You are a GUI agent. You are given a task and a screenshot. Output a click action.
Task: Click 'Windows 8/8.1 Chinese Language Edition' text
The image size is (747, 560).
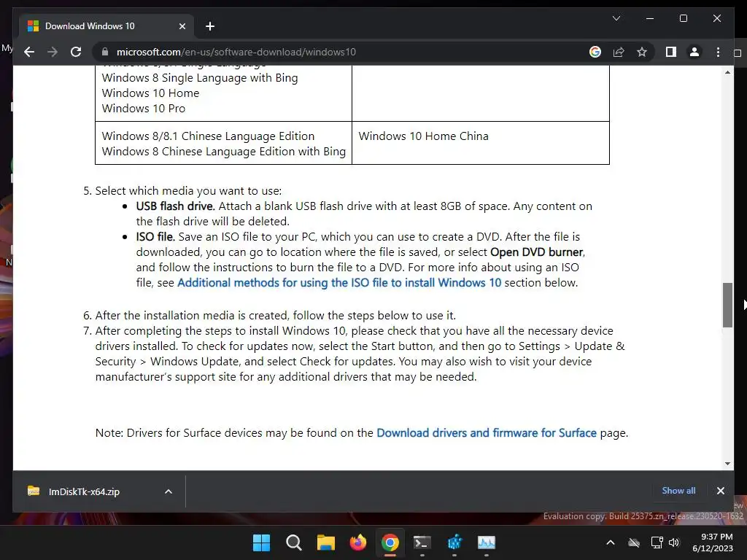[208, 136]
